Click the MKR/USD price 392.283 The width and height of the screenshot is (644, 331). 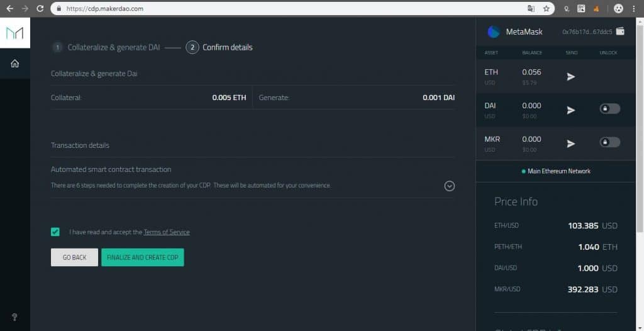583,289
